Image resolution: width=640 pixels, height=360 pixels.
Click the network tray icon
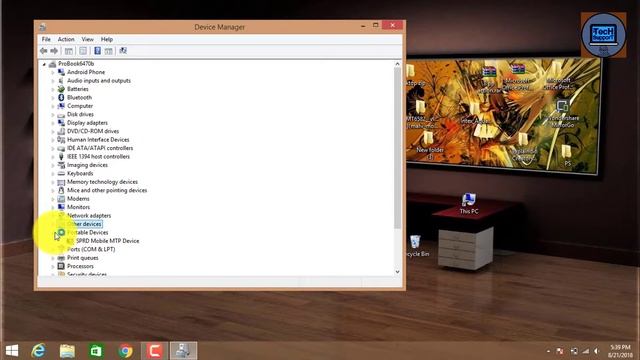[x=586, y=351]
